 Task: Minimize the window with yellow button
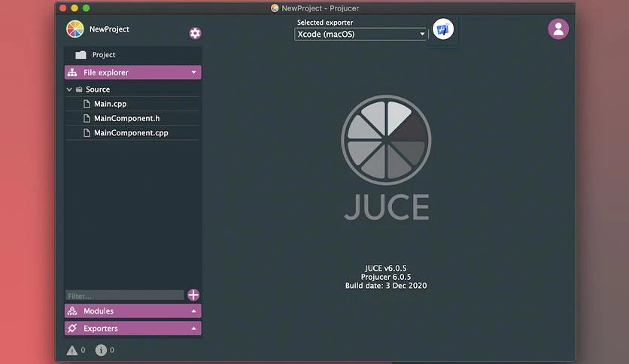coord(74,8)
